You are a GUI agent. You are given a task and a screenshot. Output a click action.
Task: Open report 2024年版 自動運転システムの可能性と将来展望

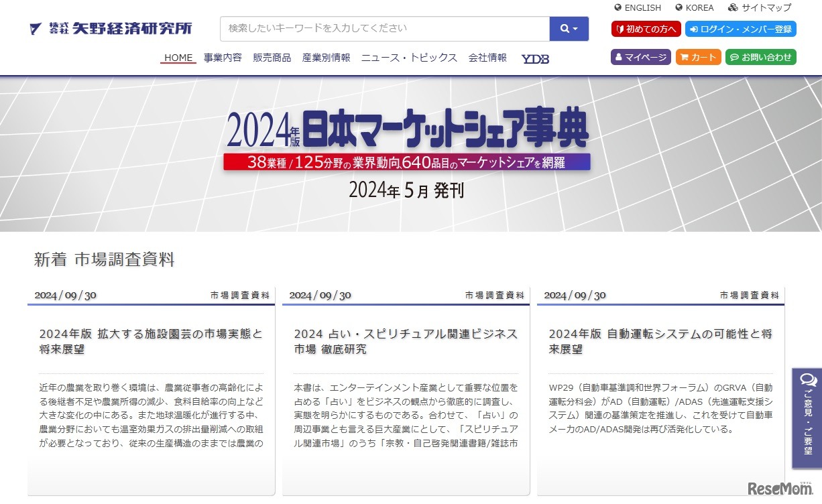(x=660, y=341)
